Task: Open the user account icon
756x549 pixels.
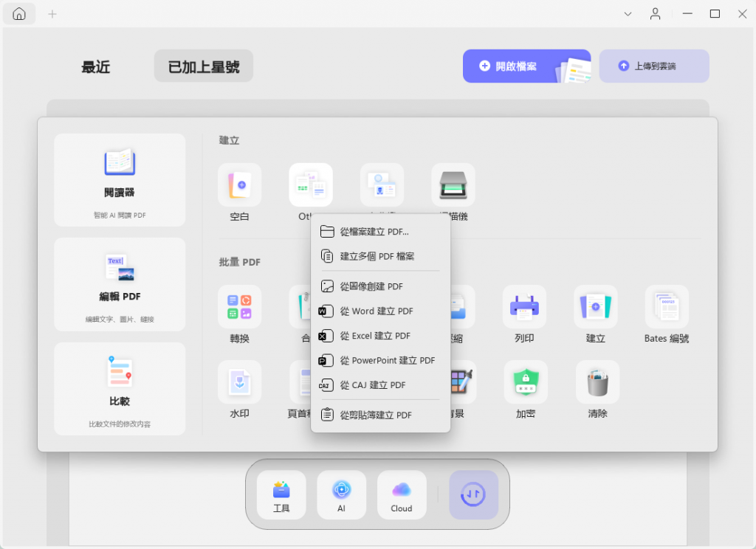Action: [x=655, y=14]
